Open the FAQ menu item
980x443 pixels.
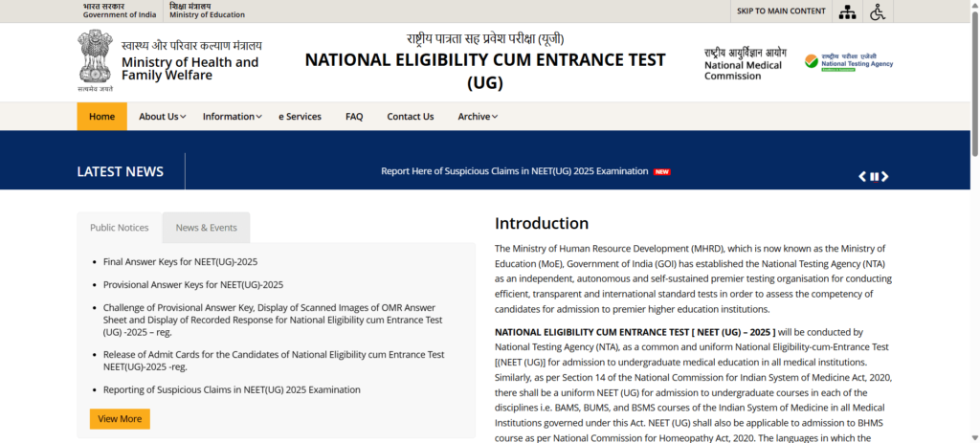[x=354, y=116]
